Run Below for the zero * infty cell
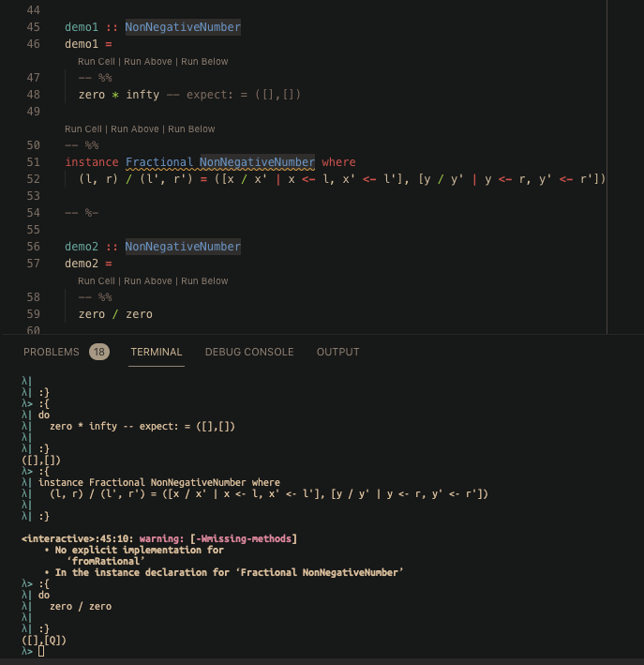 click(204, 62)
